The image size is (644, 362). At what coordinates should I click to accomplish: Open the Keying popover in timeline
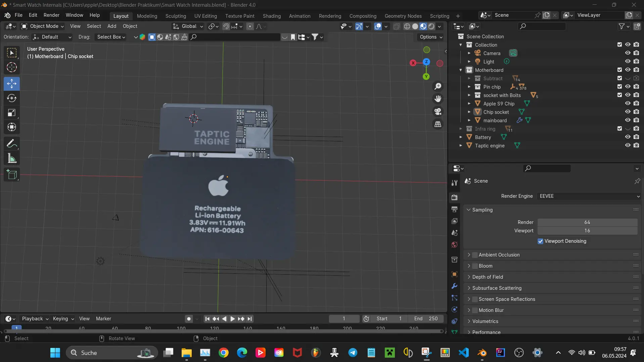[63, 319]
